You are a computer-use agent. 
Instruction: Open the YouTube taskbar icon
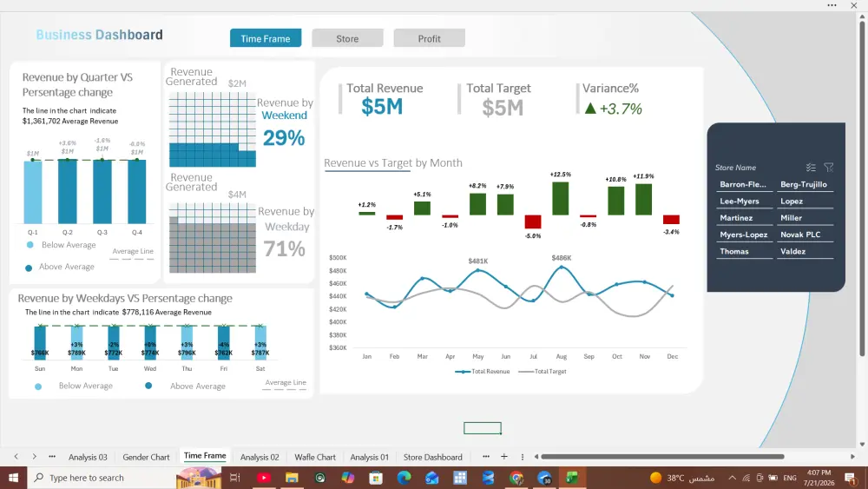[x=264, y=478]
